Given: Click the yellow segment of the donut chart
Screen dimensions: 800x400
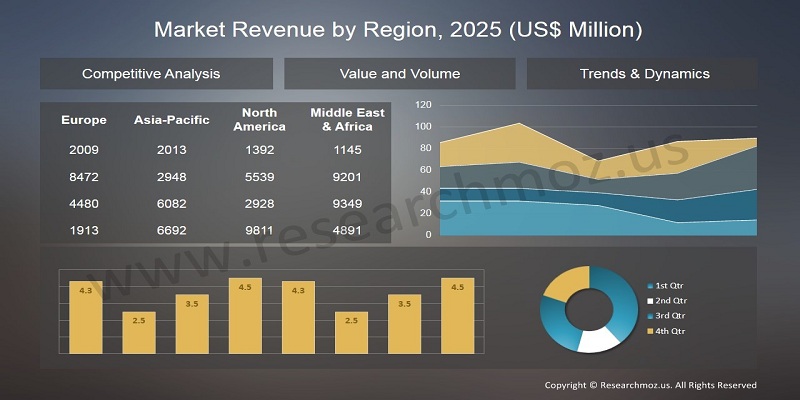Looking at the screenshot, I should coord(560,287).
